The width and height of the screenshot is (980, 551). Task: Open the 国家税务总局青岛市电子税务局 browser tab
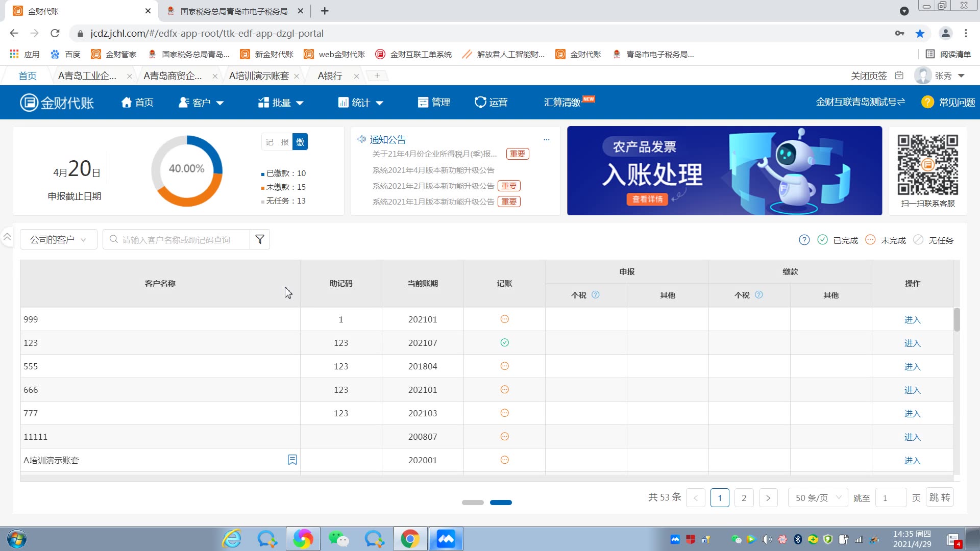(x=234, y=11)
